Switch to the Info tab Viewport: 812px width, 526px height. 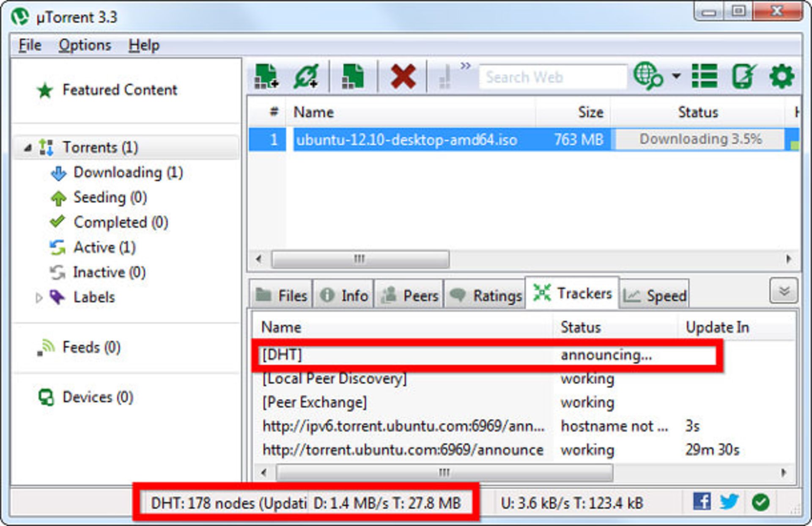pyautogui.click(x=343, y=294)
